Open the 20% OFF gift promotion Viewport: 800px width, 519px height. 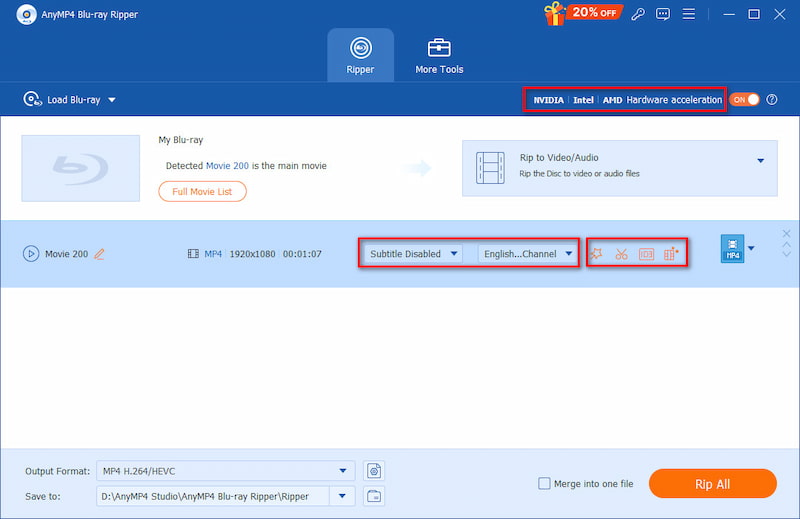coord(583,13)
